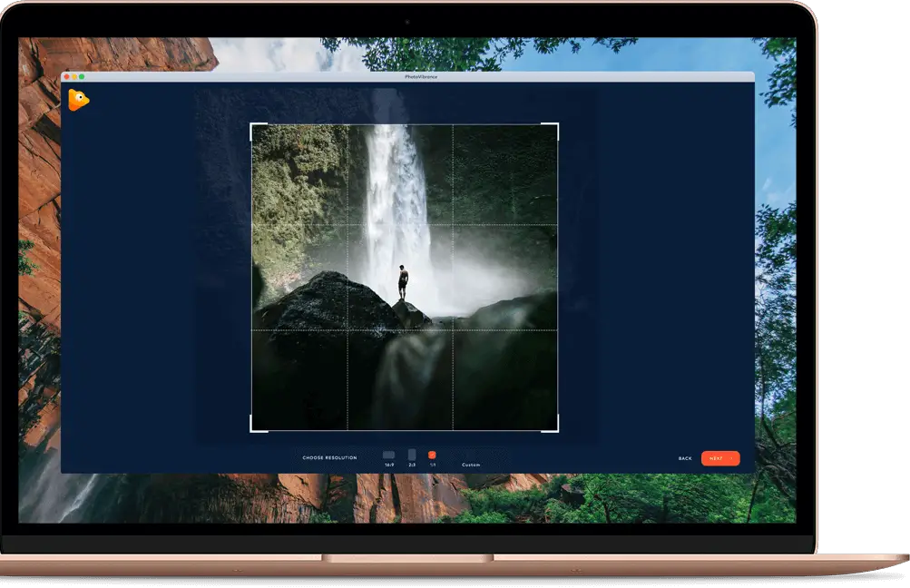Image resolution: width=910 pixels, height=588 pixels.
Task: Go Back to previous step
Action: tap(685, 458)
